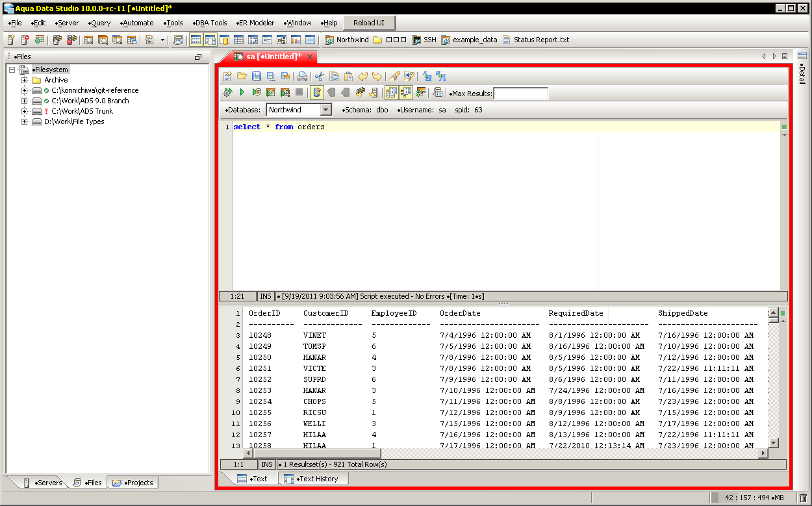812x506 pixels.
Task: Save the current query script
Action: pos(256,76)
